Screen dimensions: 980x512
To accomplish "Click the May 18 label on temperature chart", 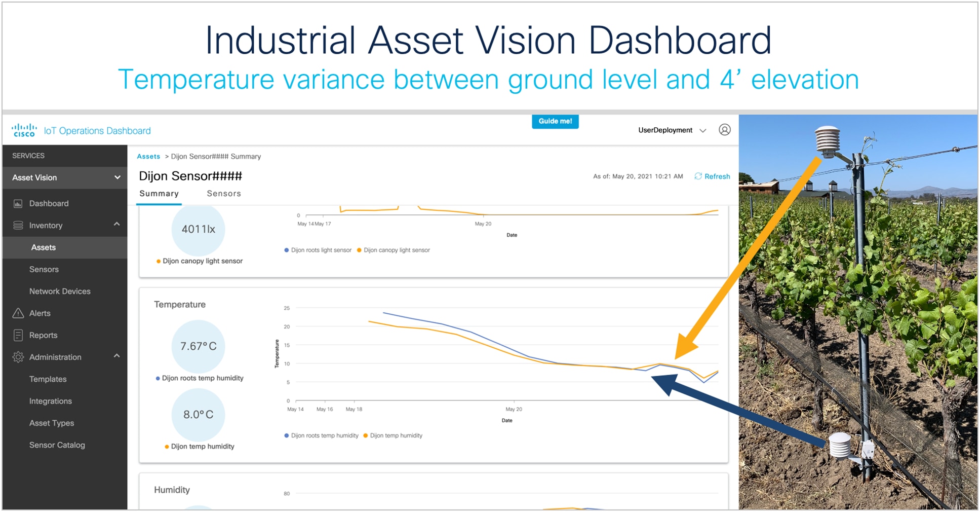I will 354,409.
